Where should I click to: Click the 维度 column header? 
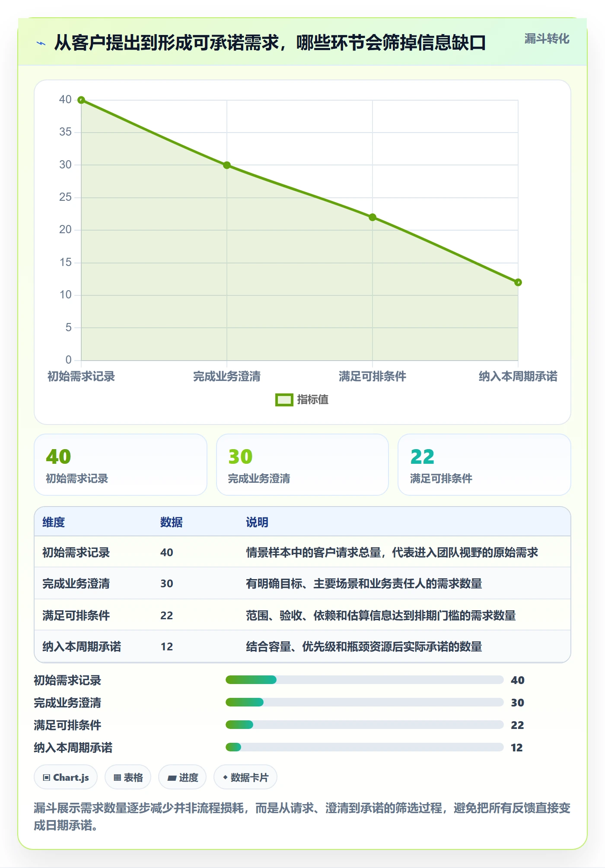(x=54, y=522)
